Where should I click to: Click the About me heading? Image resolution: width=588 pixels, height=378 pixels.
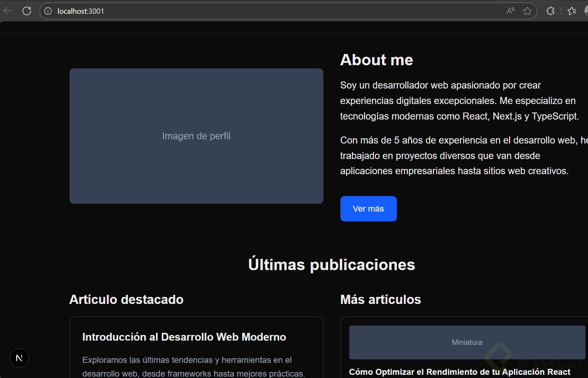pos(376,60)
